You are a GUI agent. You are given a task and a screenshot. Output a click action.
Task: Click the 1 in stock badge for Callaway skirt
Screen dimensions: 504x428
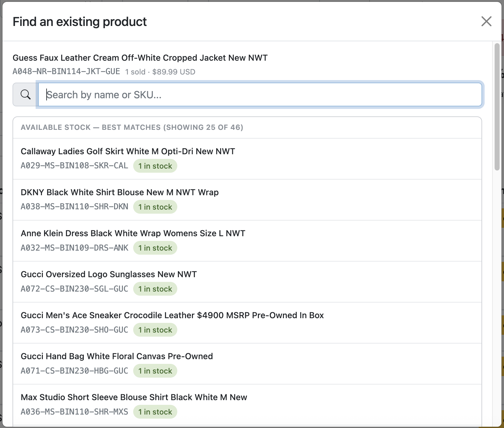155,166
